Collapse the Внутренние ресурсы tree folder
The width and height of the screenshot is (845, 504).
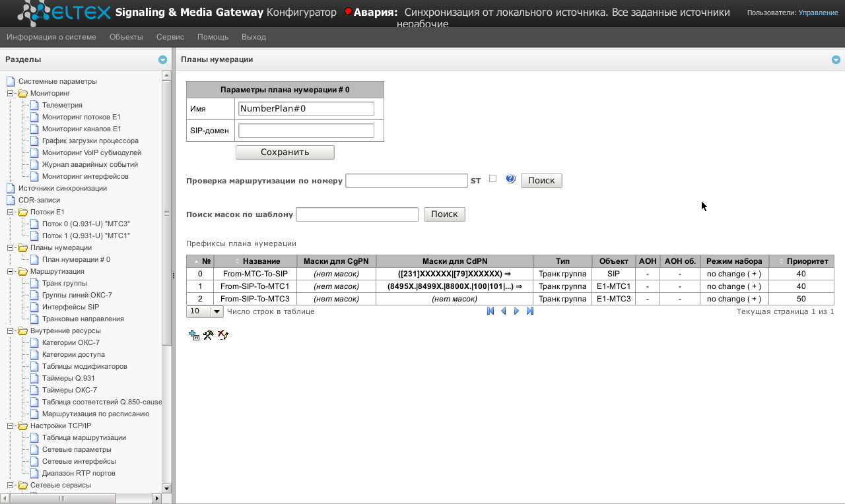click(x=11, y=331)
